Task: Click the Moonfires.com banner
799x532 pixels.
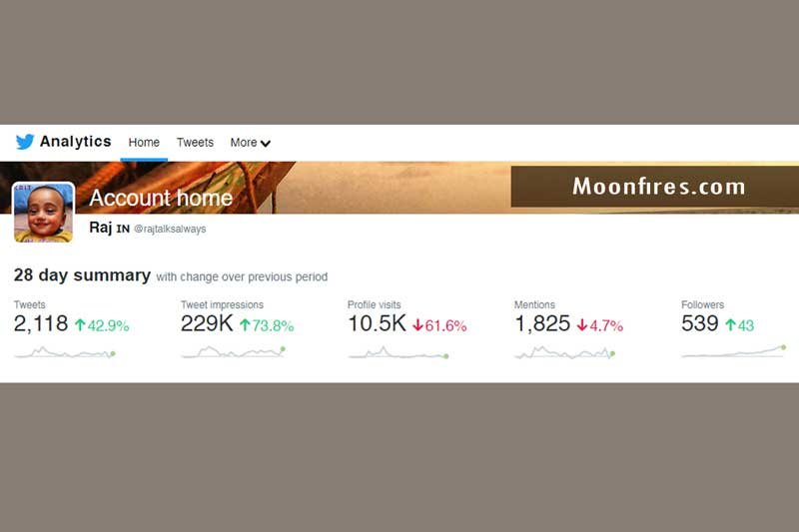Action: click(655, 187)
